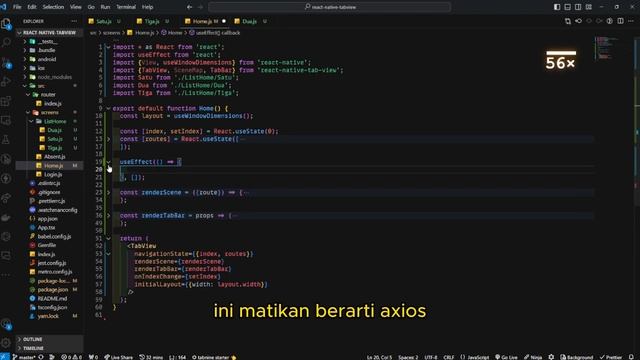Screen dimensions: 640x360
Task: Open the Testing flask icon
Action: [6, 140]
